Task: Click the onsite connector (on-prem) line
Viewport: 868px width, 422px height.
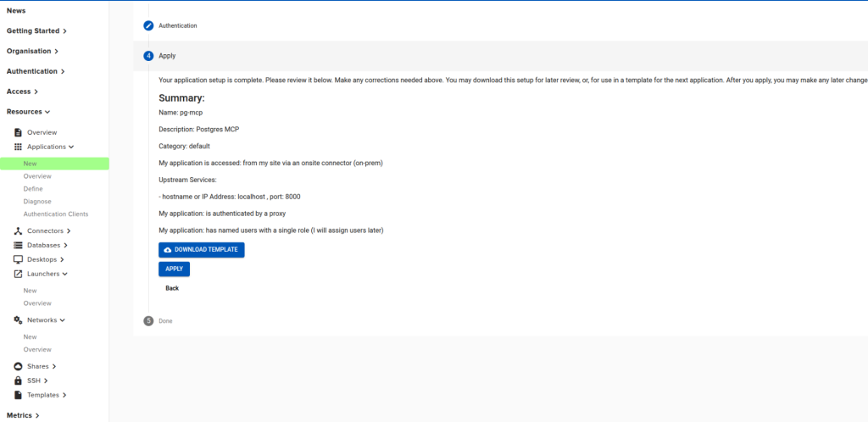Action: pos(270,164)
